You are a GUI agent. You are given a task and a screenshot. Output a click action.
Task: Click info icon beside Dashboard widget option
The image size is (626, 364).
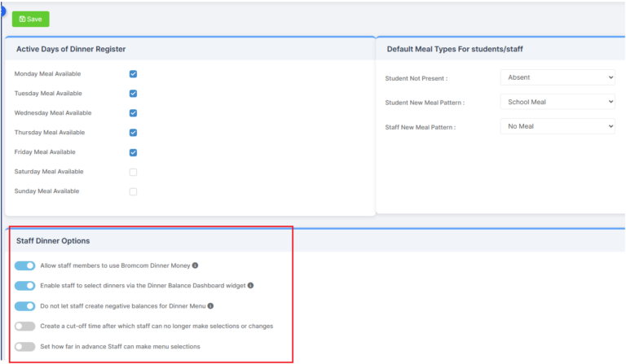click(251, 286)
